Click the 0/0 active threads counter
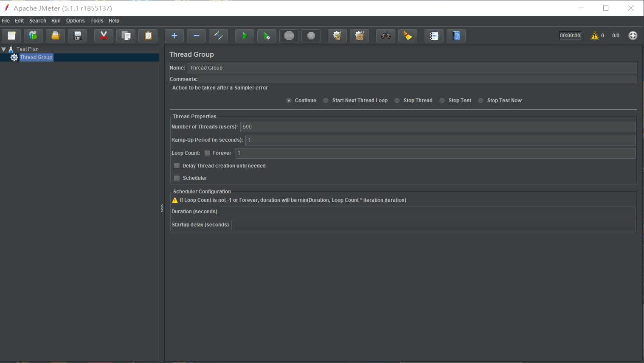The width and height of the screenshot is (644, 363). [616, 36]
